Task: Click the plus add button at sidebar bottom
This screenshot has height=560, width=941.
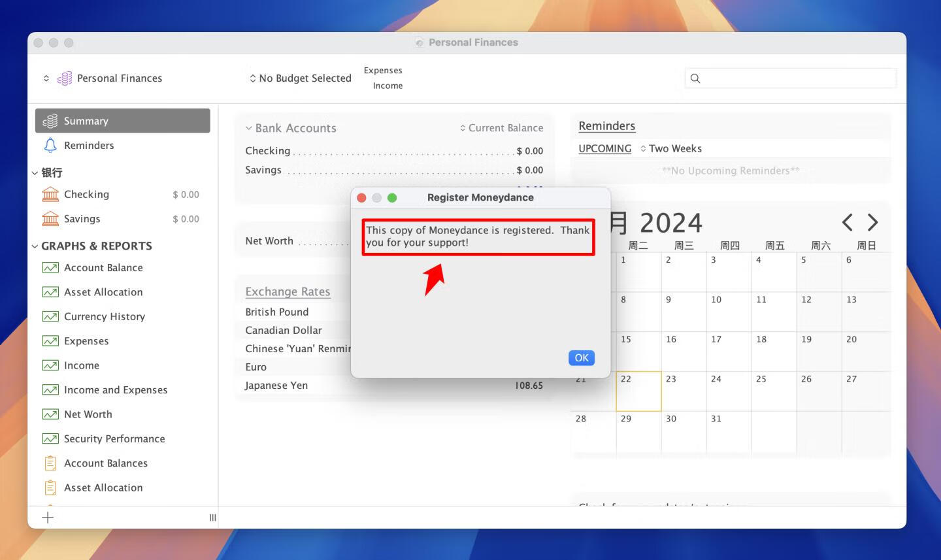Action: [48, 518]
